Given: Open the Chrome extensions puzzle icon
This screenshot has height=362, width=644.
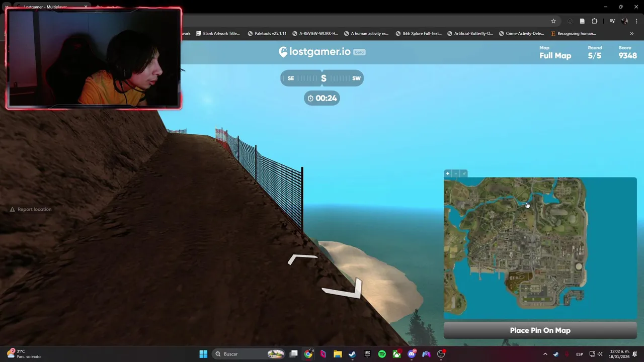Looking at the screenshot, I should coord(595,21).
